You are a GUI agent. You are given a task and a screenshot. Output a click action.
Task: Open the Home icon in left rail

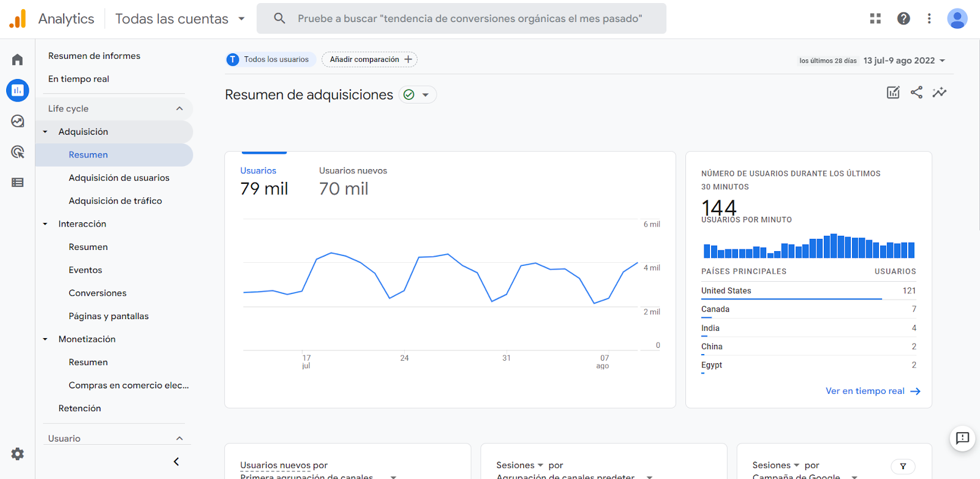tap(17, 59)
